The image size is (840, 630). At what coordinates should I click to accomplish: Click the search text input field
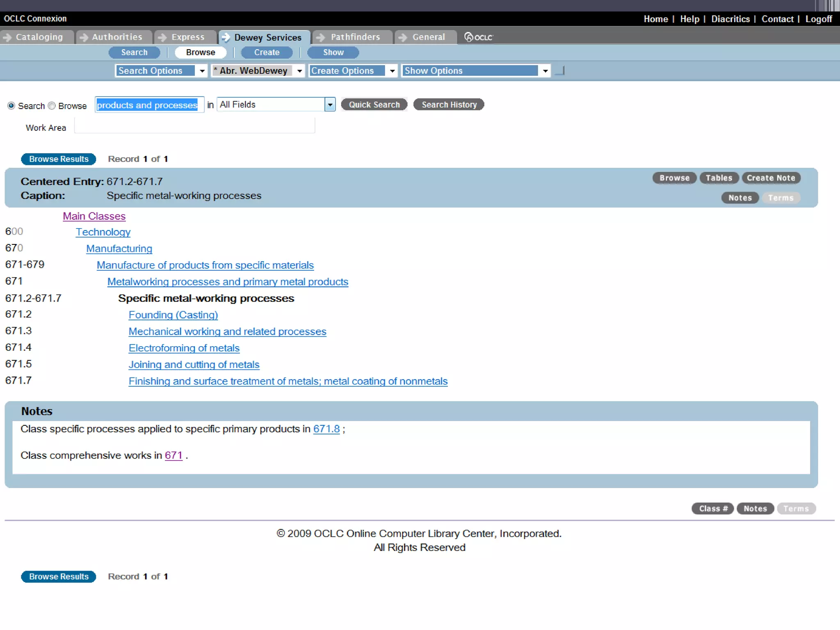(x=149, y=105)
